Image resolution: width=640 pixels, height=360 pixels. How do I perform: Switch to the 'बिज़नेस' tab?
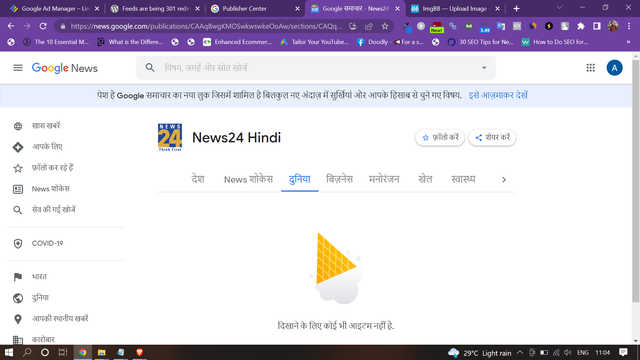pyautogui.click(x=339, y=179)
